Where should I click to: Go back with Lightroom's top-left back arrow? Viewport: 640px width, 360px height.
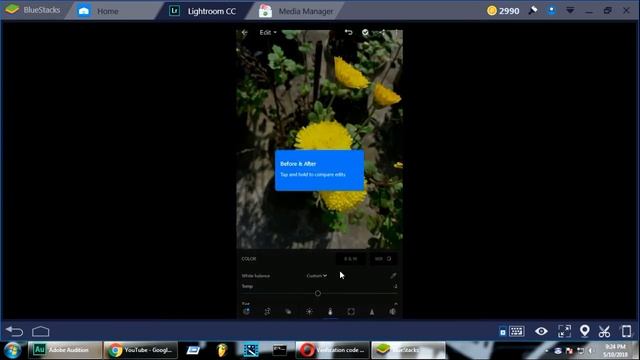[x=244, y=32]
